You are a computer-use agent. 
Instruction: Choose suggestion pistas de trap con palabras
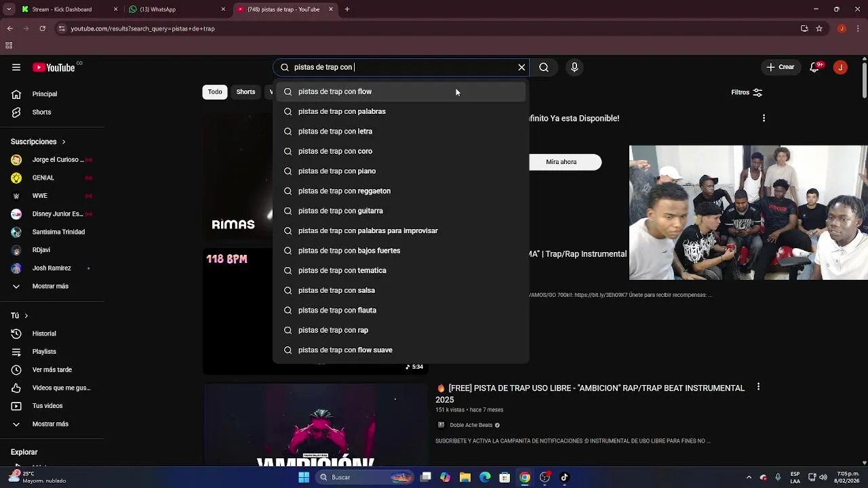pos(400,111)
